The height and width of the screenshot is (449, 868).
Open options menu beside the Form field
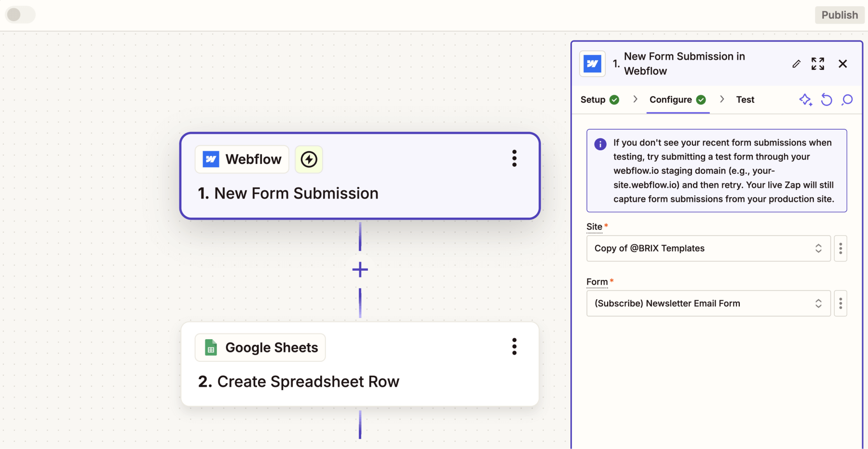841,304
